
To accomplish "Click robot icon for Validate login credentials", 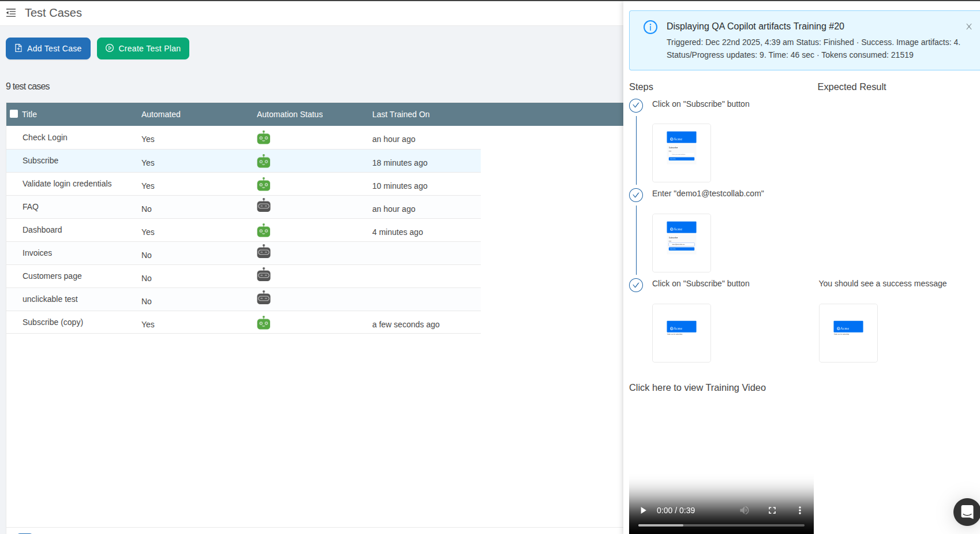I will coord(264,185).
